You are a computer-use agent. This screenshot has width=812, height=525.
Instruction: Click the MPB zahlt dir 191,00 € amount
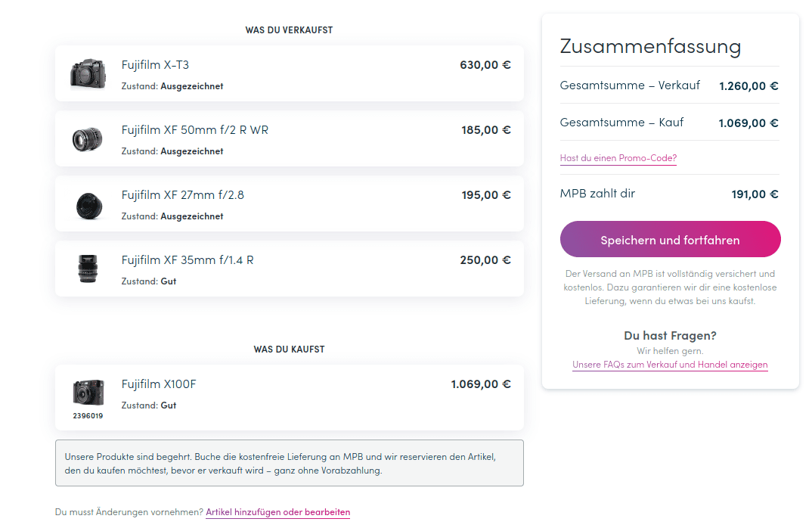(x=755, y=194)
